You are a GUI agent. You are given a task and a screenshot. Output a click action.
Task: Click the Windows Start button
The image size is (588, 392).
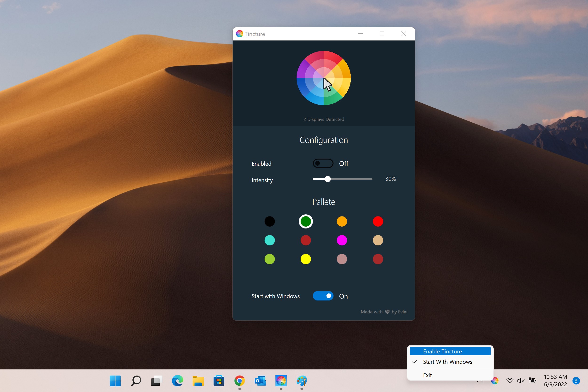coord(115,381)
